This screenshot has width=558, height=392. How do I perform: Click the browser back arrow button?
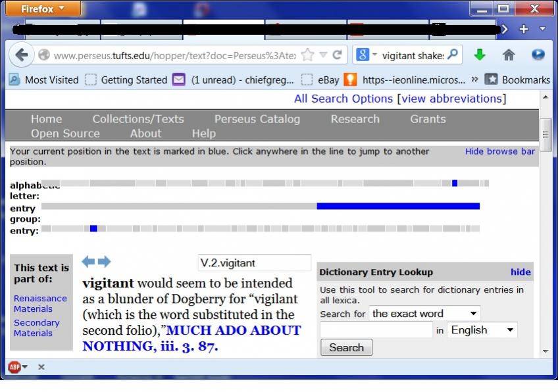click(21, 55)
